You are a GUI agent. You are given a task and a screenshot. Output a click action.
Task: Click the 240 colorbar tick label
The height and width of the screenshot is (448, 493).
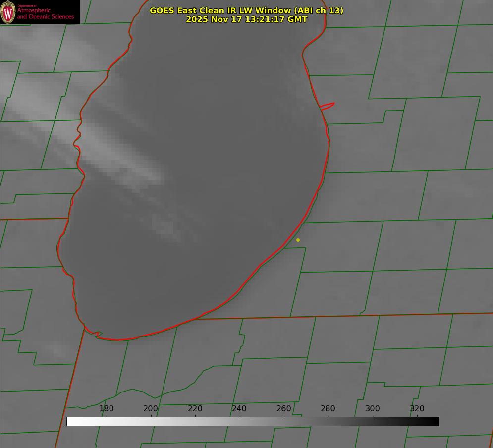pyautogui.click(x=239, y=409)
